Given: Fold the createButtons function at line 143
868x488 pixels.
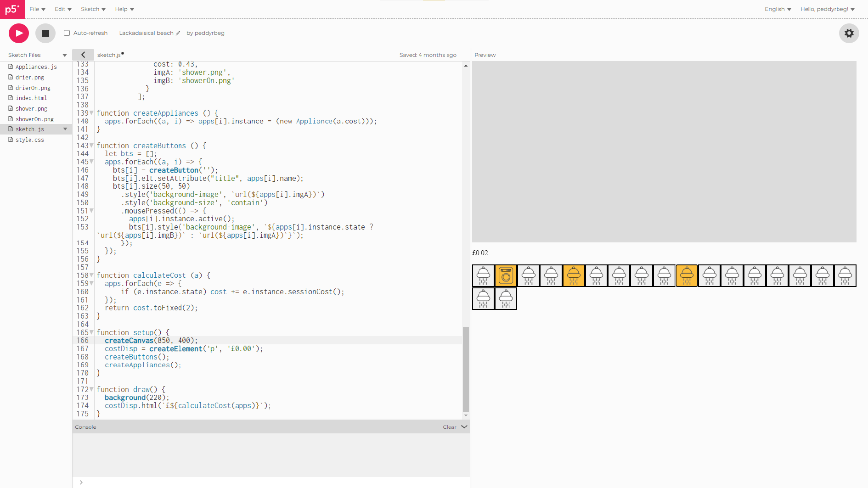Looking at the screenshot, I should coord(92,146).
